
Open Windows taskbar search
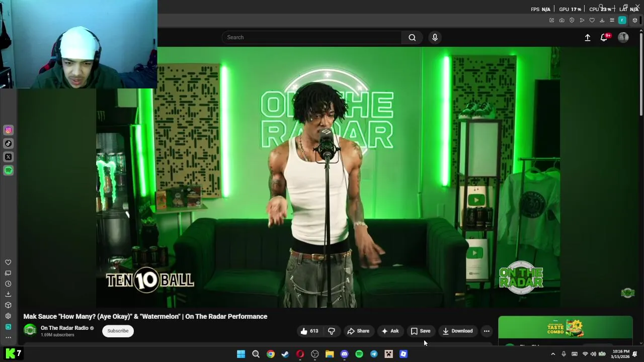tap(256, 354)
